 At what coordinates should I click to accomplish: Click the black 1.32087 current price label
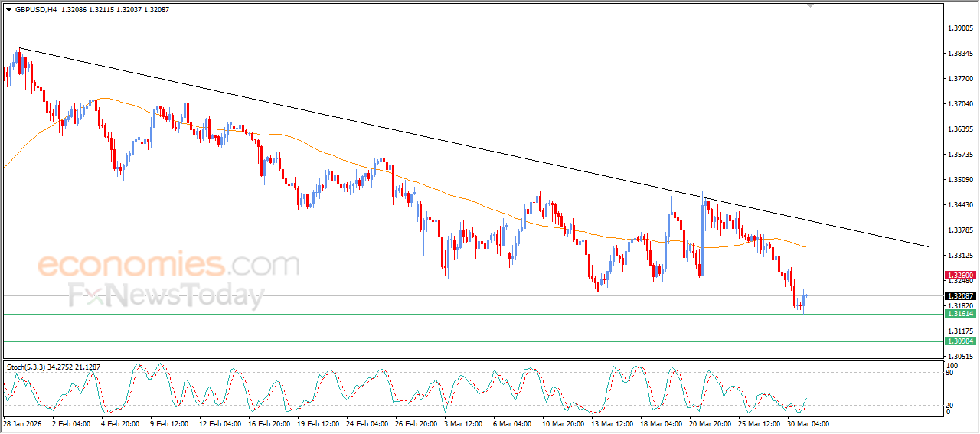(959, 296)
